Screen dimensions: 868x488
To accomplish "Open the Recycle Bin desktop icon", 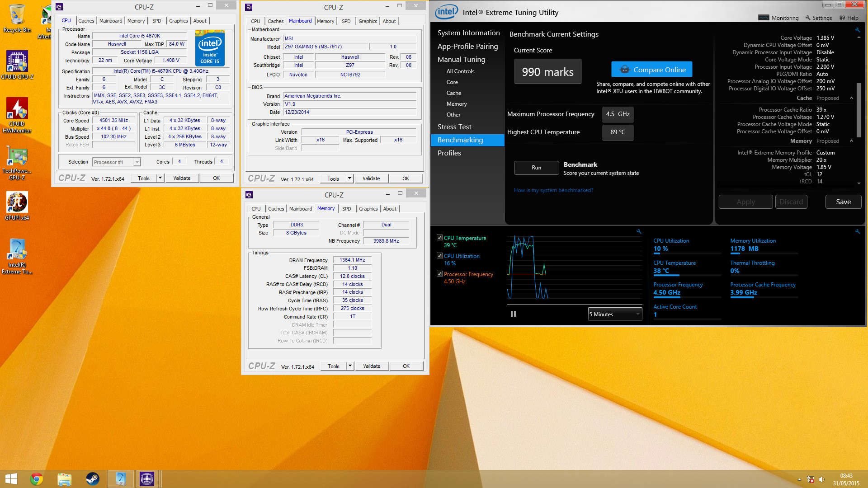I will coord(17,18).
